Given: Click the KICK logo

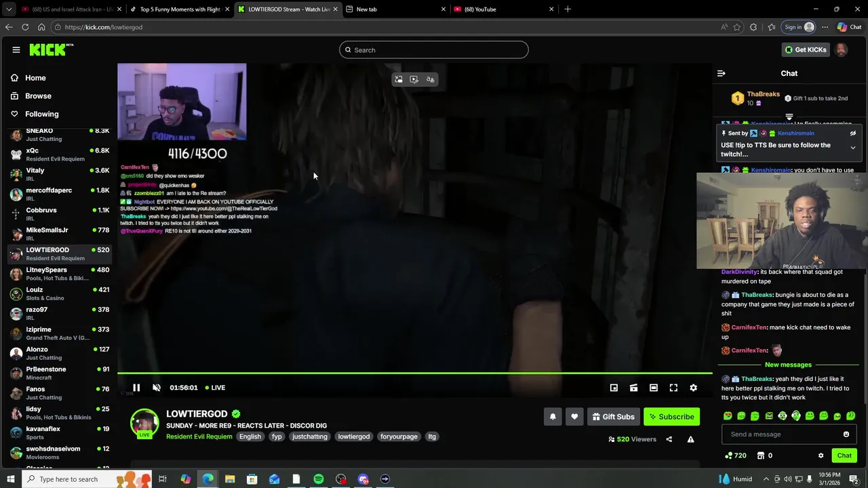Looking at the screenshot, I should tap(51, 49).
